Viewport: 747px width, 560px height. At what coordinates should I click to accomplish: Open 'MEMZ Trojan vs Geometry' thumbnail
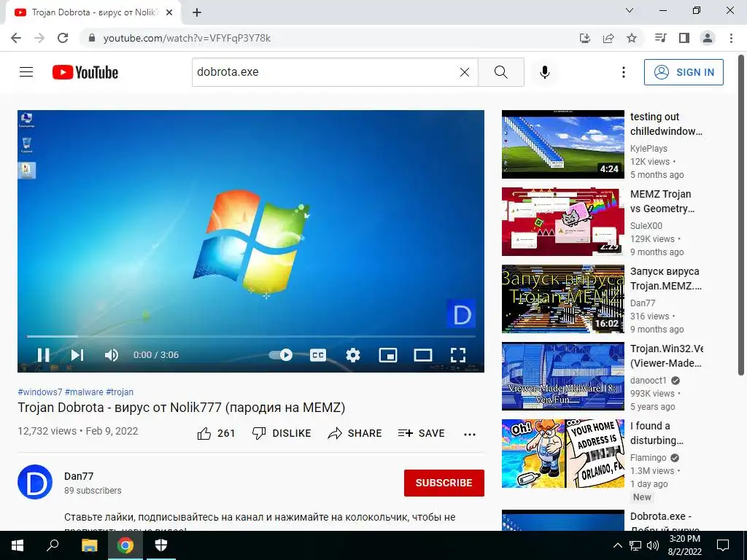click(562, 222)
